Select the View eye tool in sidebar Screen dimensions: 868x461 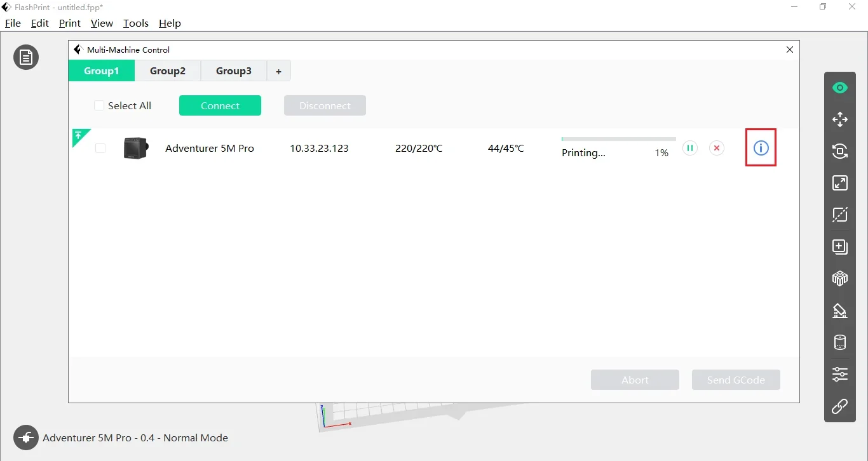click(x=840, y=88)
